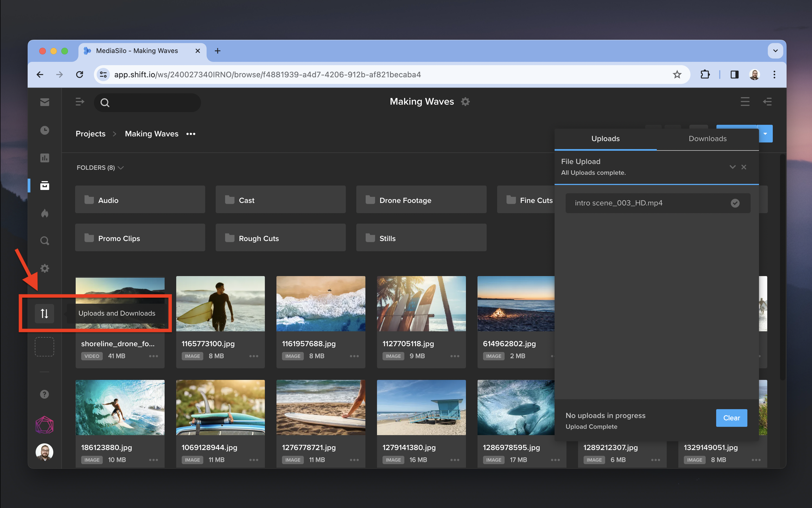Open Uploads and Downloads transfer icon
The image size is (812, 508).
pos(44,313)
